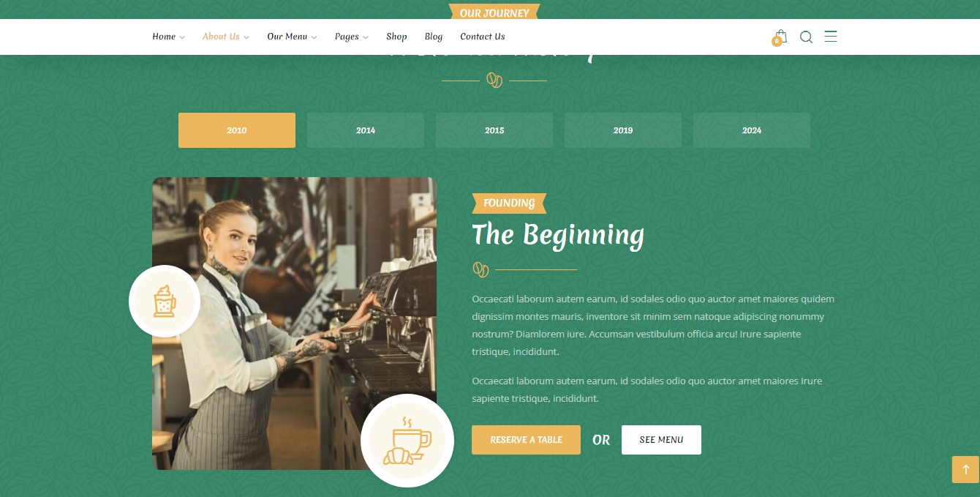Click the frappe drink circle icon
980x497 pixels.
pos(165,301)
